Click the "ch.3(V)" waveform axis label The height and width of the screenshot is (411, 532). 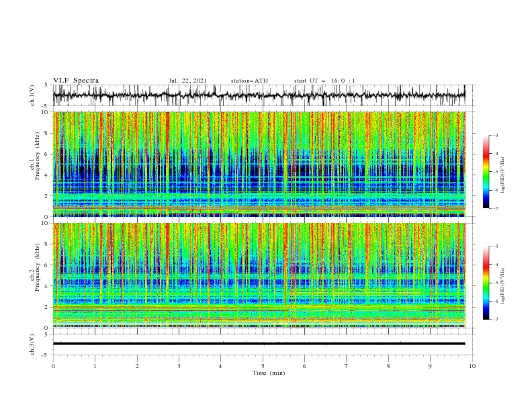[32, 345]
